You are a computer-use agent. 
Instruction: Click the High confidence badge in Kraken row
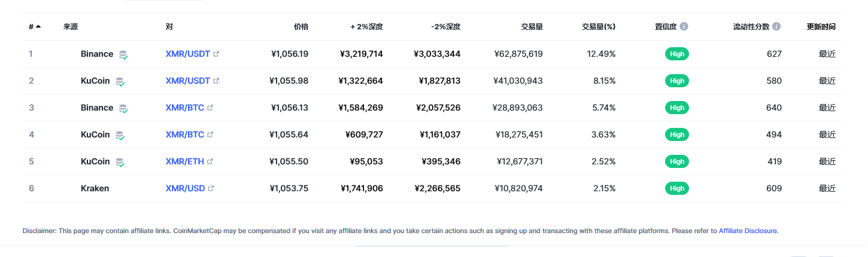pos(677,188)
